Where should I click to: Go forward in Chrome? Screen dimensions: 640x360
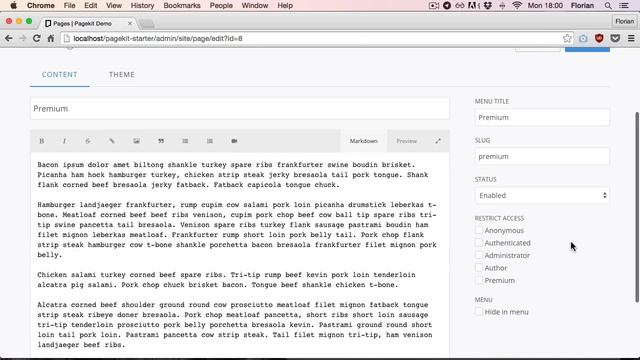click(x=22, y=38)
